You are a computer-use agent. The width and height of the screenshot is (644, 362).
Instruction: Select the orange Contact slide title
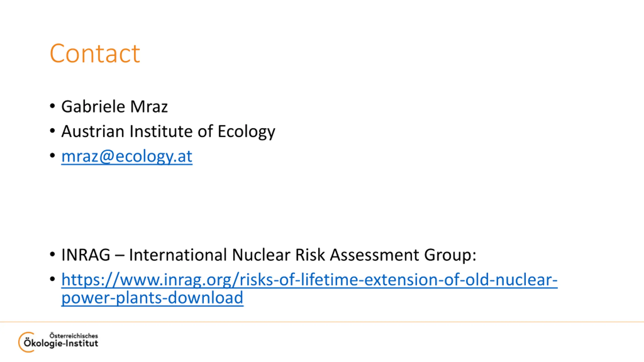tap(95, 53)
